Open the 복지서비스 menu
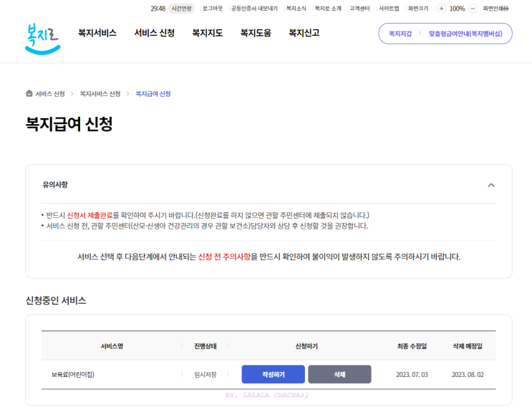This screenshot has height=410, width=532. 97,33
